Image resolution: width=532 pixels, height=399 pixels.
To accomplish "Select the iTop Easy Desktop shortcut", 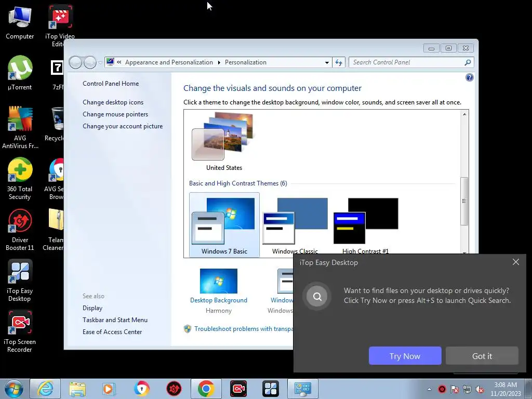I will (20, 281).
